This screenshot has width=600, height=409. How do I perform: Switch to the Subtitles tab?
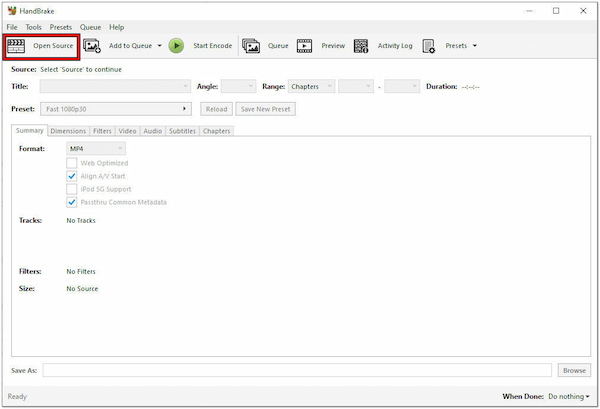(x=182, y=131)
